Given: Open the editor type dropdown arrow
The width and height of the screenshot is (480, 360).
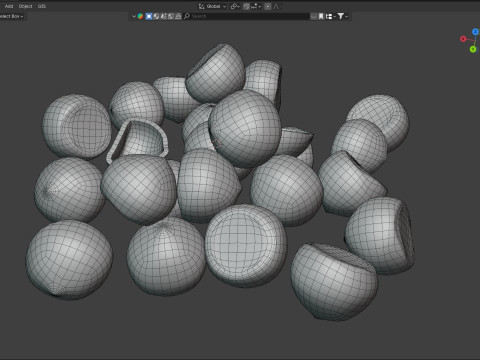Looking at the screenshot, I should click(x=134, y=16).
